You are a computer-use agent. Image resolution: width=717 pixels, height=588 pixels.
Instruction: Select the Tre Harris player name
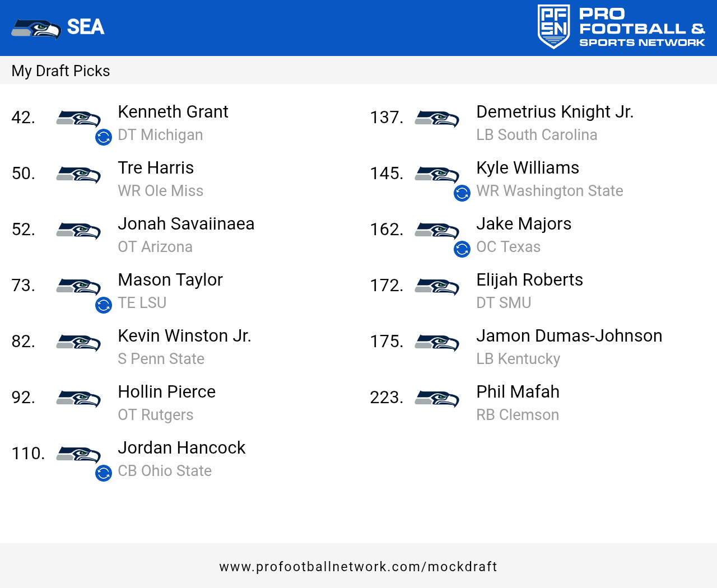click(156, 168)
